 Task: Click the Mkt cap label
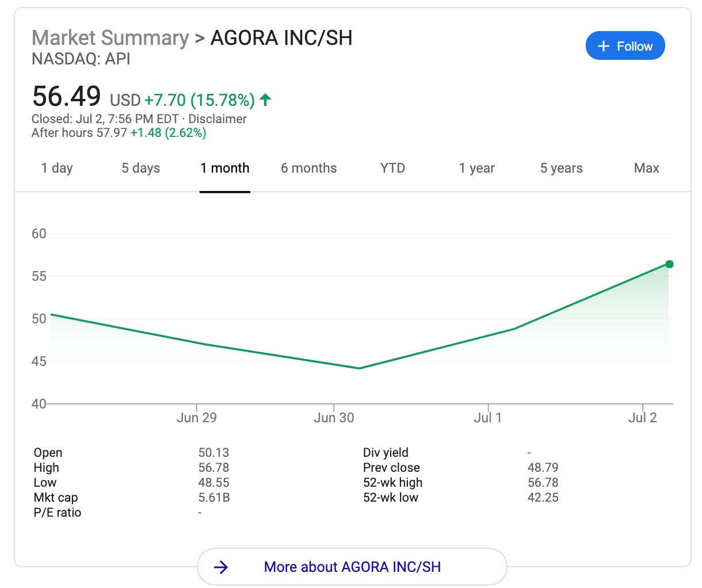tap(56, 498)
